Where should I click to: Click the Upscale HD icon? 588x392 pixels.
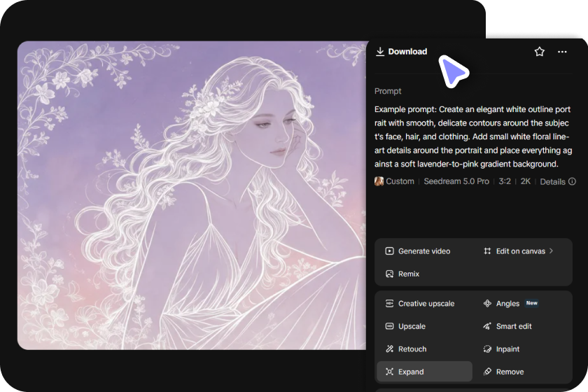click(x=389, y=326)
